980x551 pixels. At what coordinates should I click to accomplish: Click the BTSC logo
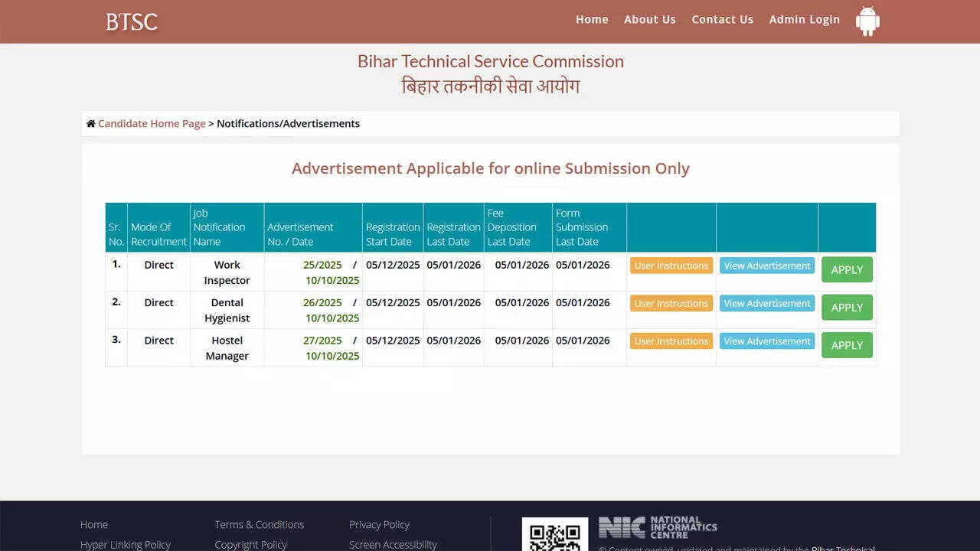point(132,21)
